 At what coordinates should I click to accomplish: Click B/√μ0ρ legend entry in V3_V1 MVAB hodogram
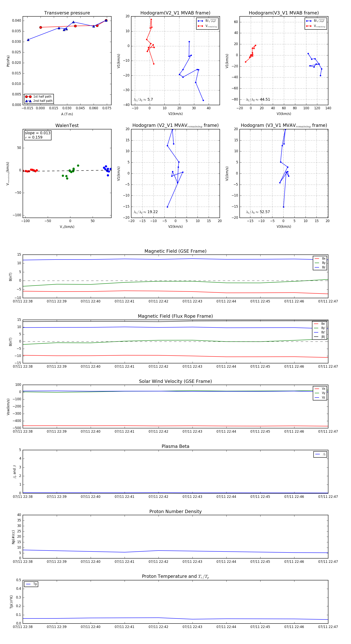(x=316, y=21)
